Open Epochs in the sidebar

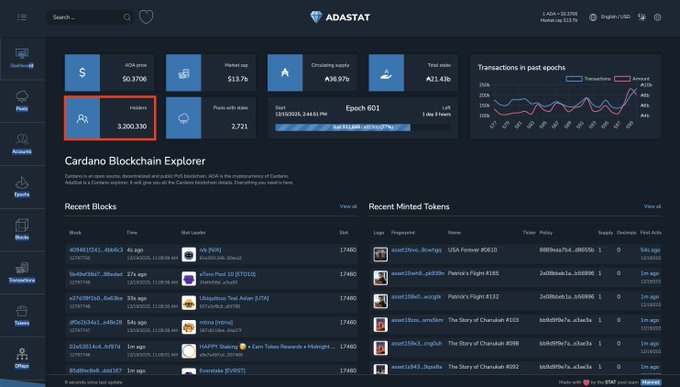click(x=22, y=187)
